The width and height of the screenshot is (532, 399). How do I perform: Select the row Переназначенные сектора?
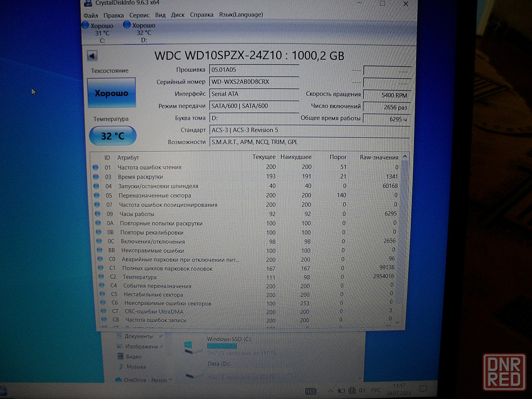click(247, 195)
